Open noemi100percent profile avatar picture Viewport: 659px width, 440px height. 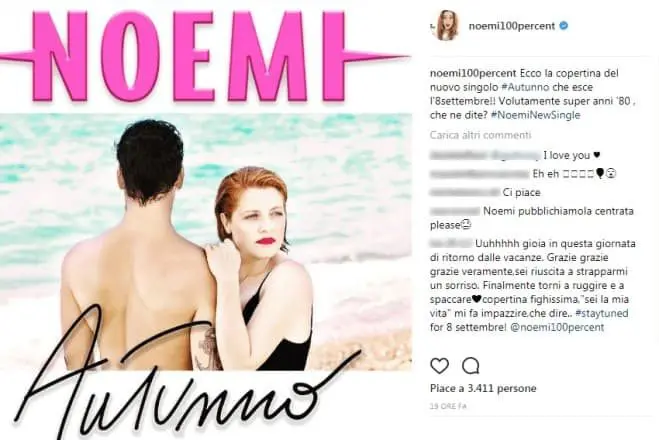[x=447, y=26]
